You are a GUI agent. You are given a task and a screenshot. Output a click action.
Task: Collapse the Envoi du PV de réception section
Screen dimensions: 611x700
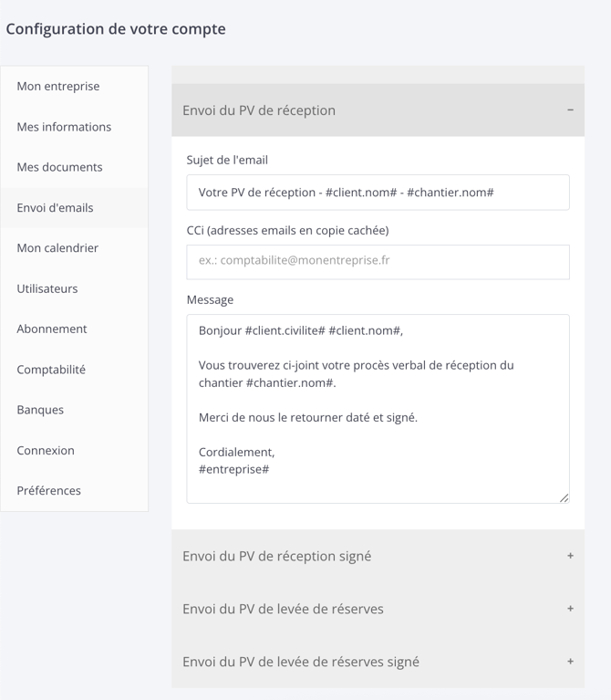(x=378, y=110)
